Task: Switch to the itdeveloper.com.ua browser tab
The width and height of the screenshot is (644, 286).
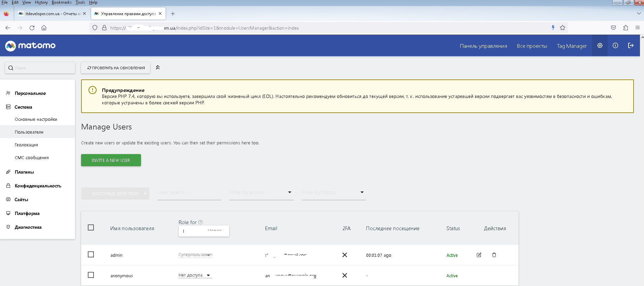Action: [x=50, y=14]
